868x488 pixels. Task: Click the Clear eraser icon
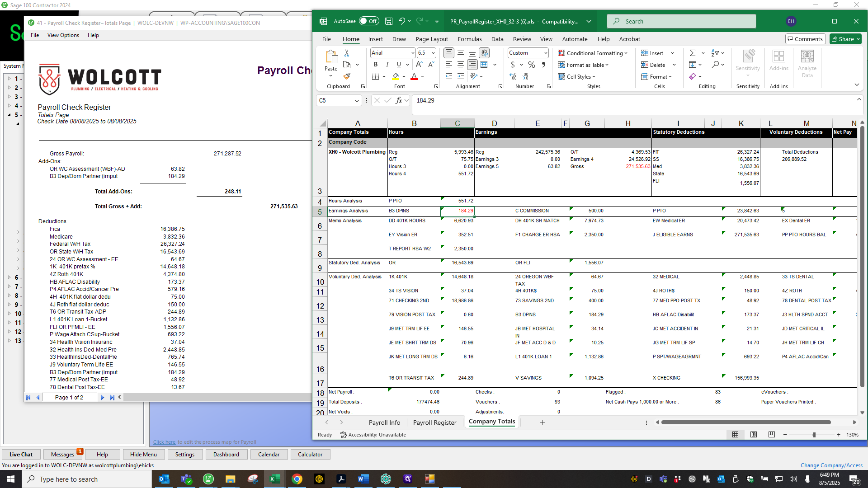[693, 76]
